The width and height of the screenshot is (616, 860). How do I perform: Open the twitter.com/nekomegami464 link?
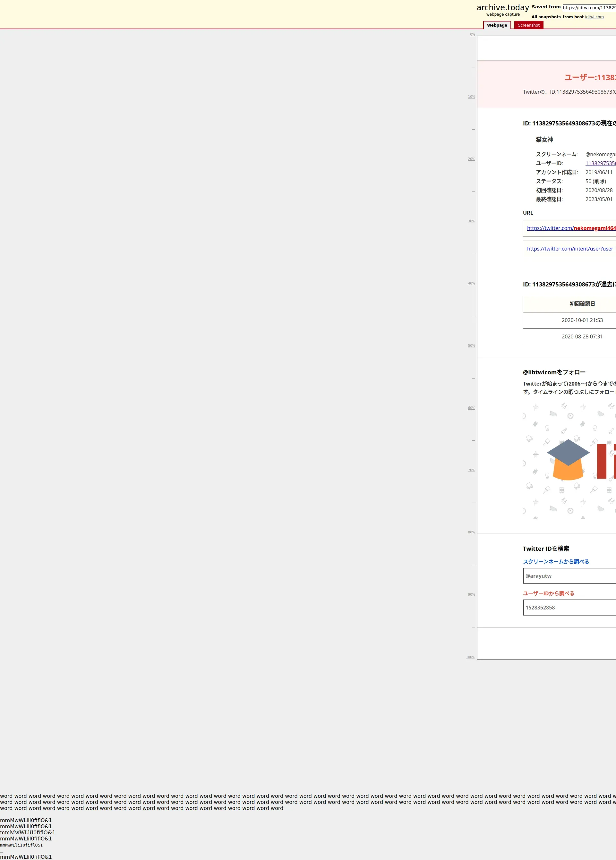point(571,228)
